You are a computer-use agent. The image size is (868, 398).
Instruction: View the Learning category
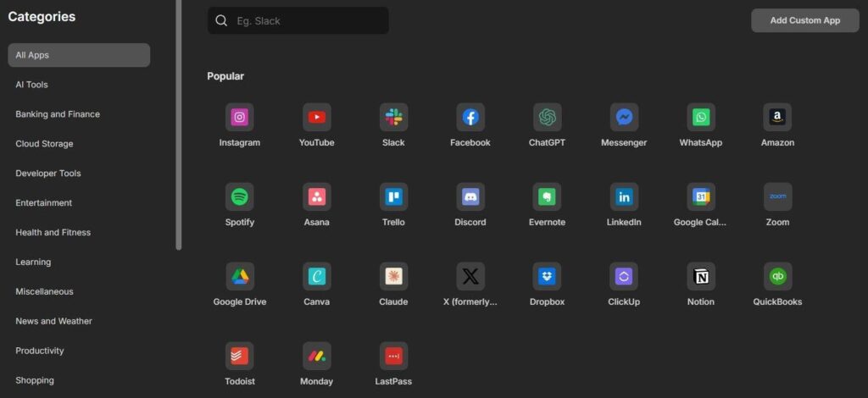coord(33,262)
